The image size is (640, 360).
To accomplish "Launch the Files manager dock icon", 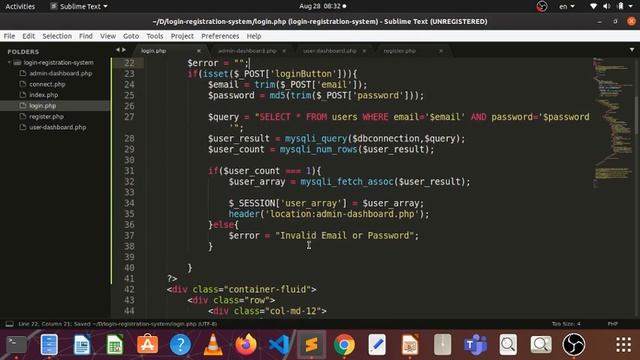I will (49, 345).
